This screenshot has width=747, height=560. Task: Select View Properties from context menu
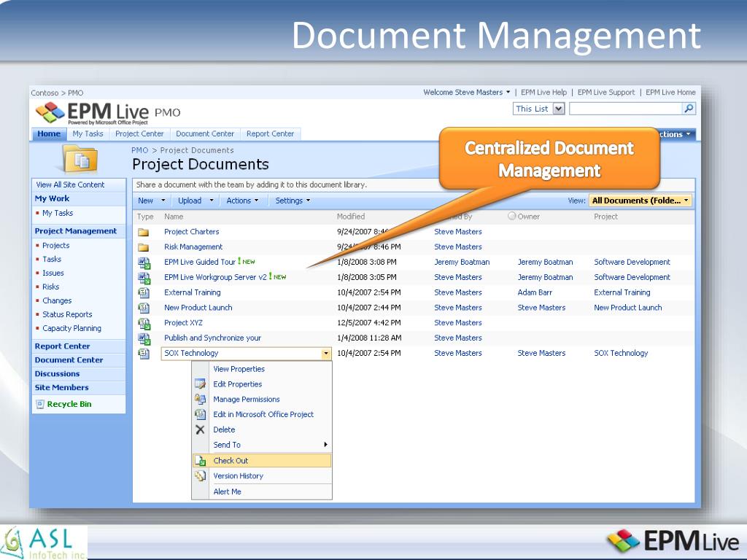click(239, 368)
